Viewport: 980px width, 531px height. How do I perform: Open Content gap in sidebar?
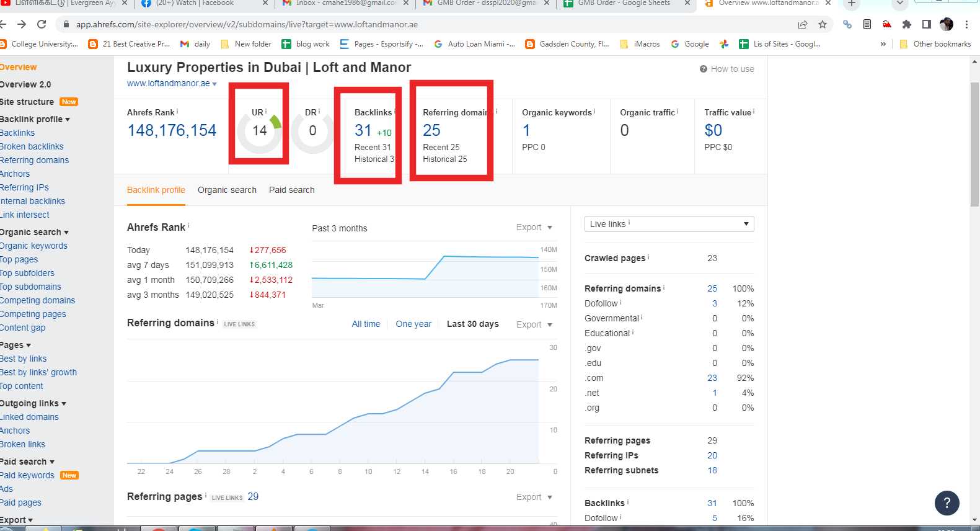coord(22,328)
